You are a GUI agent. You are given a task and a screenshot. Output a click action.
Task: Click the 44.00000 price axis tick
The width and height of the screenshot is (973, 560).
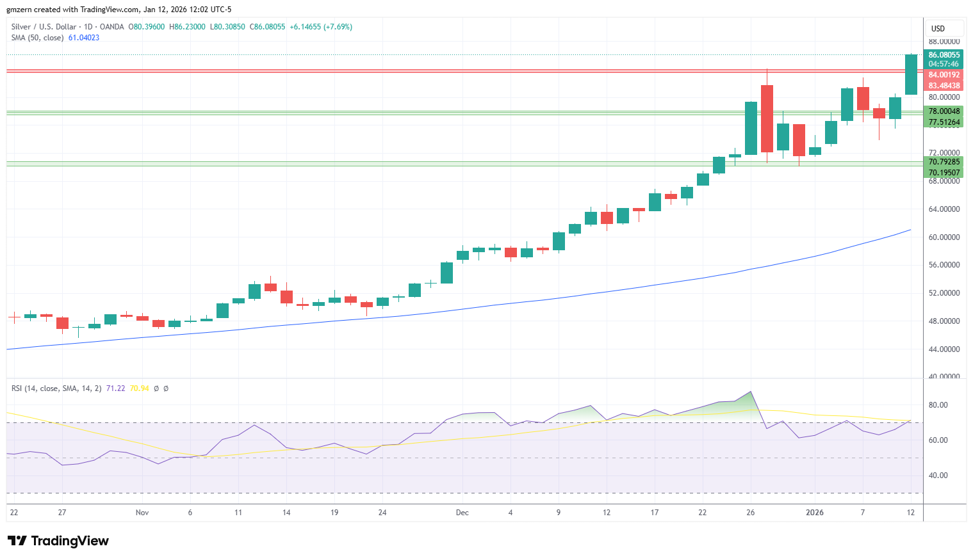pyautogui.click(x=944, y=349)
